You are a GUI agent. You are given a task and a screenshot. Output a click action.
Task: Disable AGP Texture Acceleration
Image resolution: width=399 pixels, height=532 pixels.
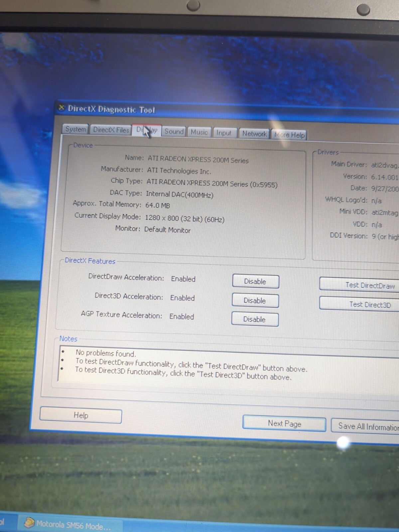[x=255, y=319]
